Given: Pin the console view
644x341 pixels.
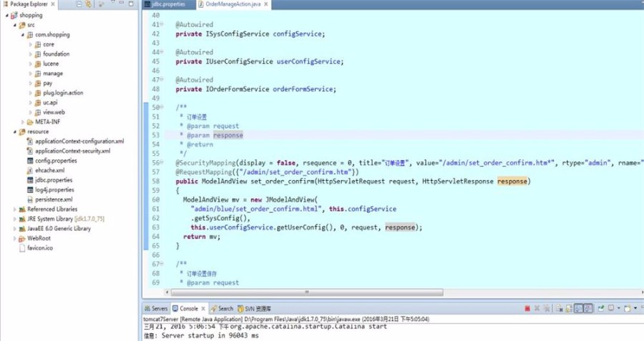Looking at the screenshot, I should click(x=601, y=309).
